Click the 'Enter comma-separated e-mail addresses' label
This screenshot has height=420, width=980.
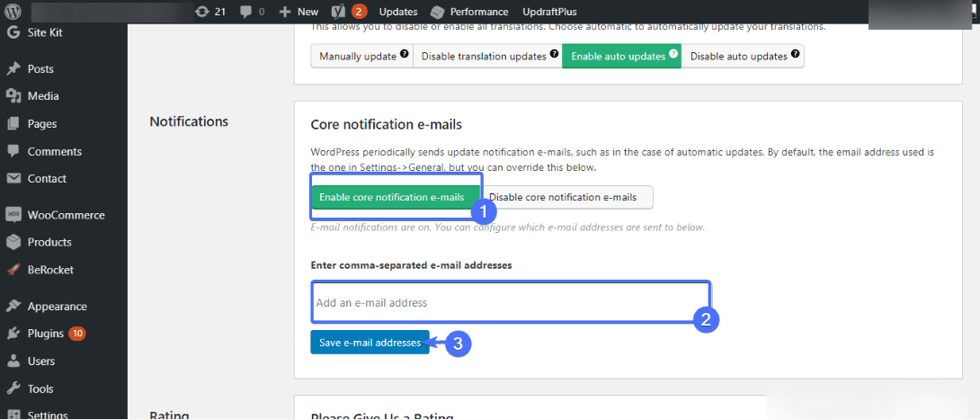pyautogui.click(x=411, y=265)
